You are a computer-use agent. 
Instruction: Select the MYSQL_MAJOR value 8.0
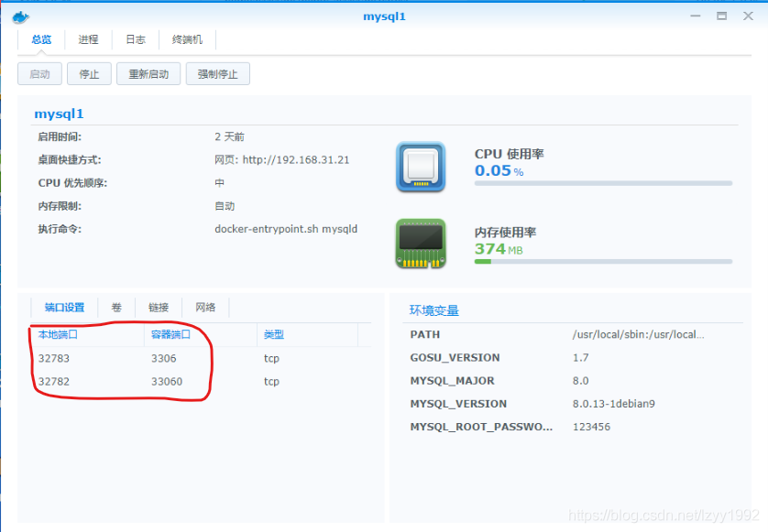580,381
